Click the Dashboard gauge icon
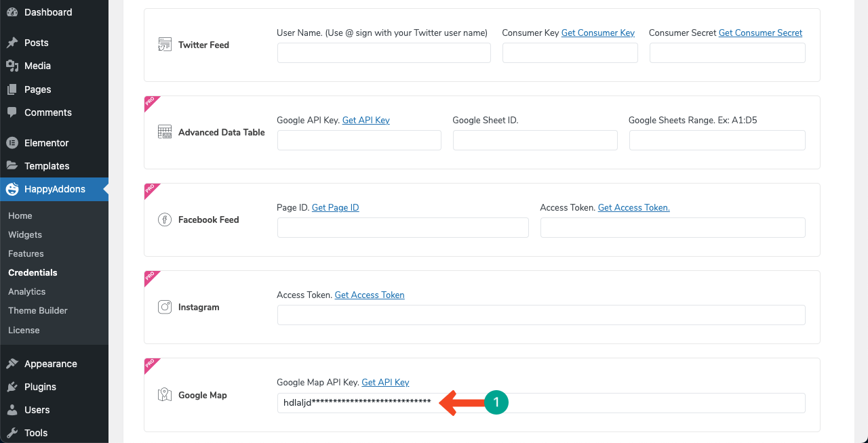Image resolution: width=868 pixels, height=443 pixels. click(x=12, y=12)
